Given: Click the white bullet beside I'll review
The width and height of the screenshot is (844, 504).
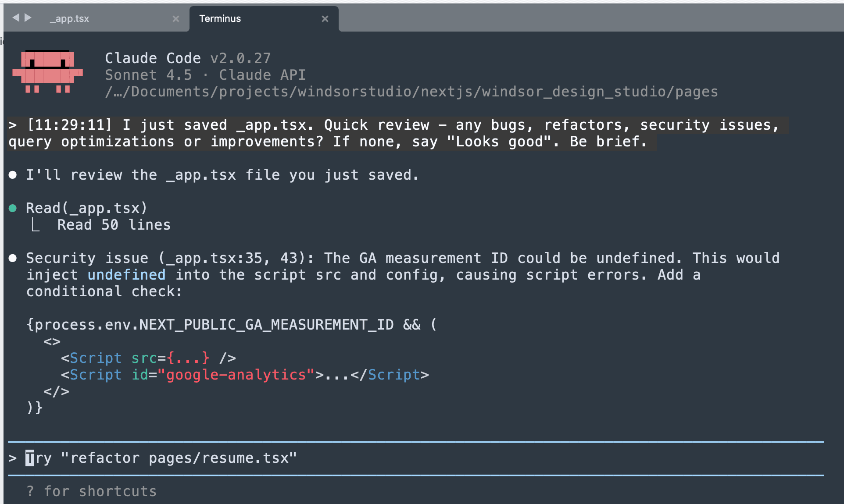Looking at the screenshot, I should (13, 175).
